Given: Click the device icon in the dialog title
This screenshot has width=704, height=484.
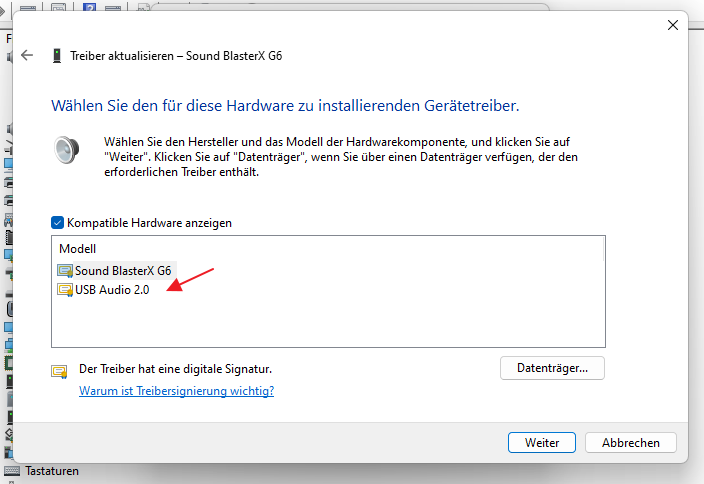Looking at the screenshot, I should (x=57, y=56).
